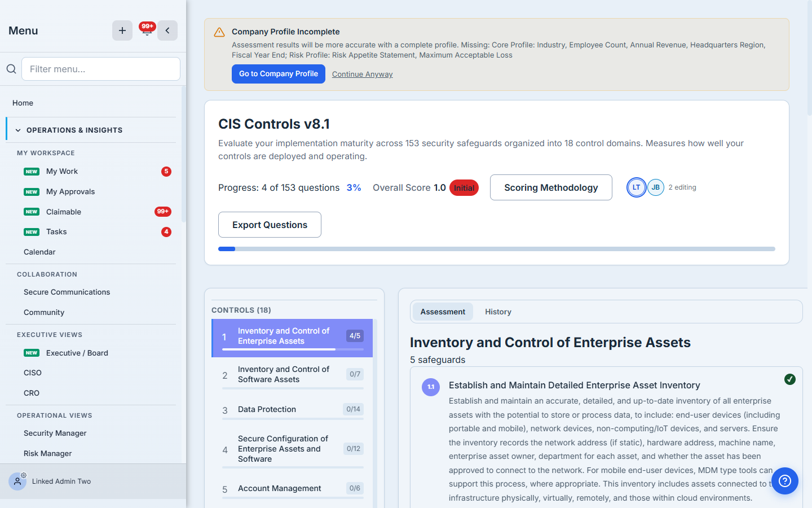
Task: Click the LT editor avatar
Action: tap(637, 187)
